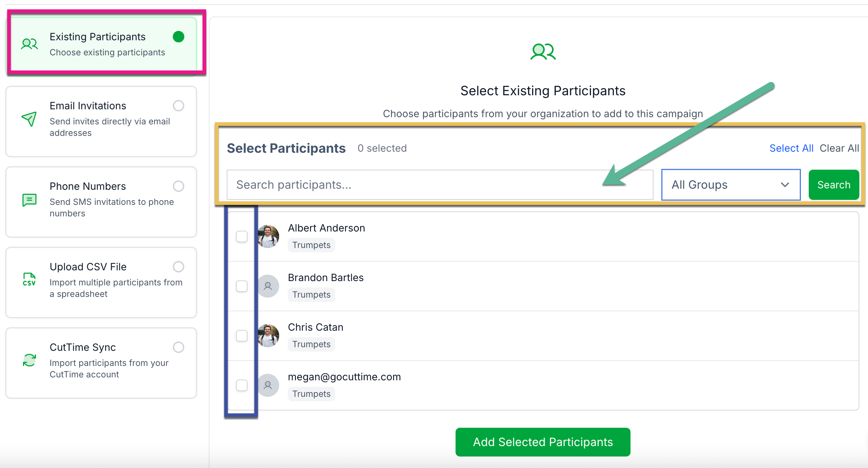Click the large participants icon above heading
Image resolution: width=868 pixels, height=468 pixels.
coord(543,52)
